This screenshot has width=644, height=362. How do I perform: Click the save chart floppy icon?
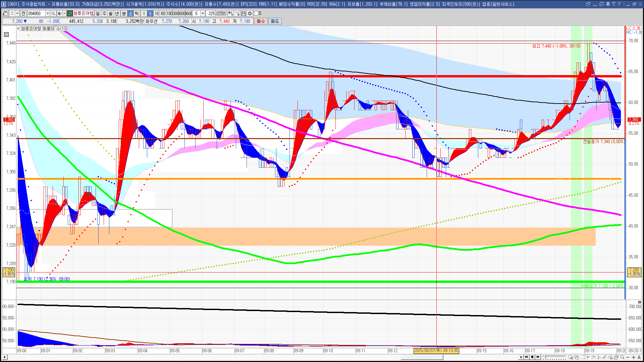point(244,13)
